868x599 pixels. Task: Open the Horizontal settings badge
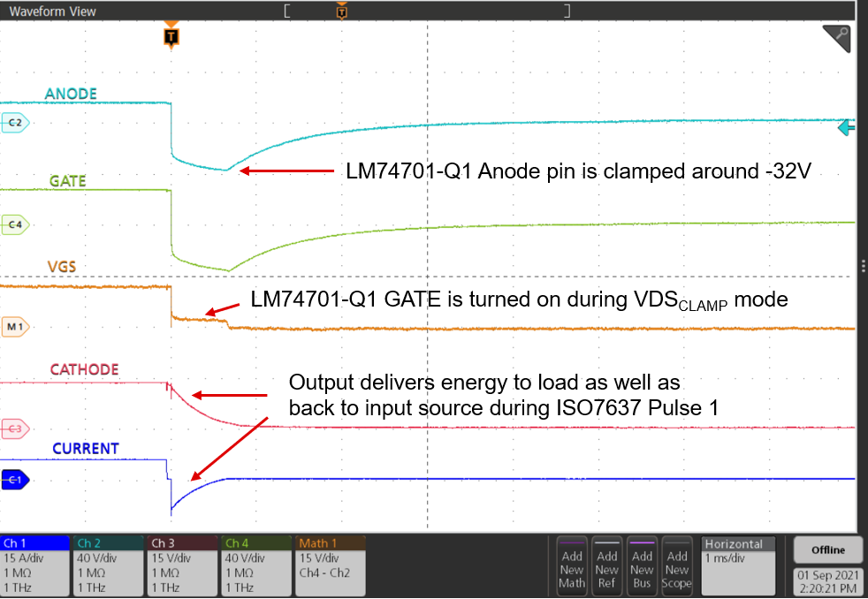(738, 565)
